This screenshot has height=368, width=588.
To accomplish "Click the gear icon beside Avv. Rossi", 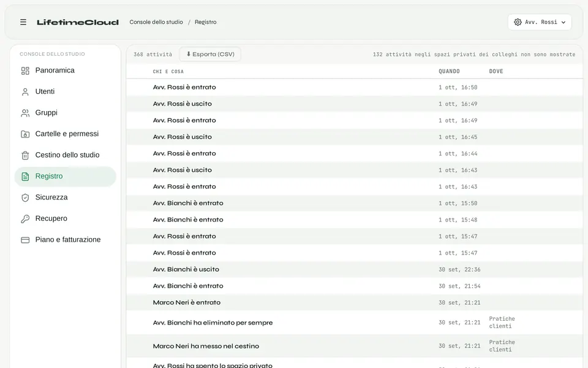I will coord(518,22).
